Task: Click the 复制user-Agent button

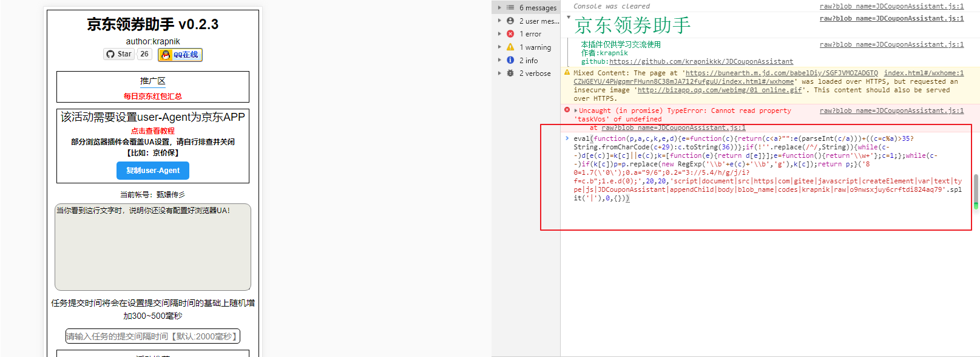Action: (x=153, y=171)
